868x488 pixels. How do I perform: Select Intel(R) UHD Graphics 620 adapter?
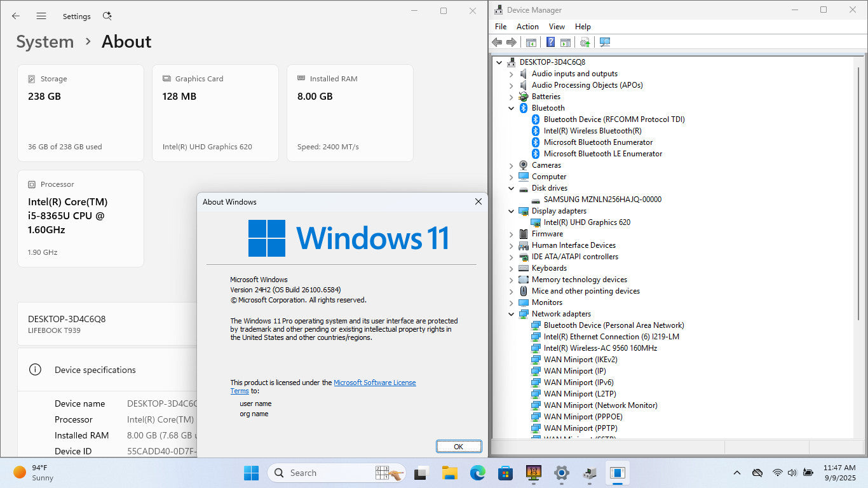587,222
